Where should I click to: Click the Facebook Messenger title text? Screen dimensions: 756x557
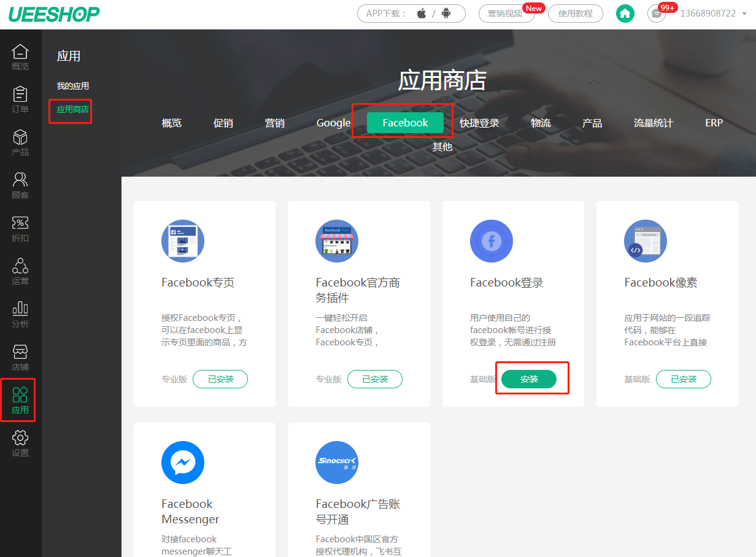(190, 512)
